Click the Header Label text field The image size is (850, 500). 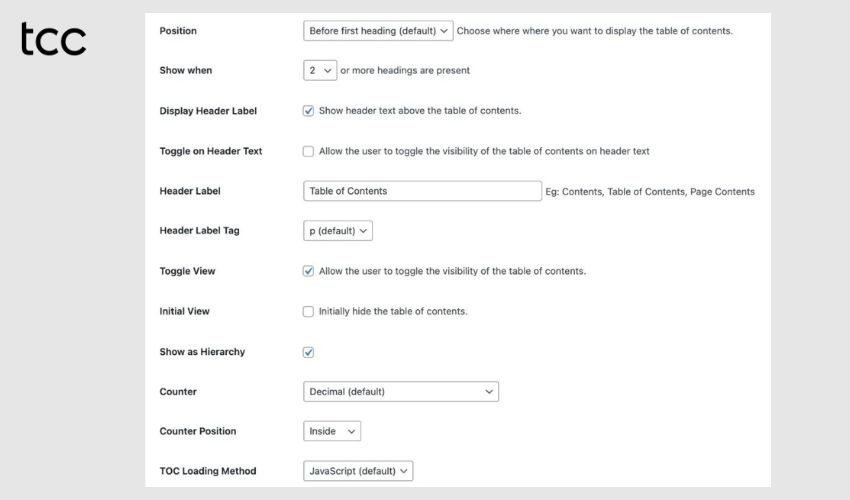(422, 191)
